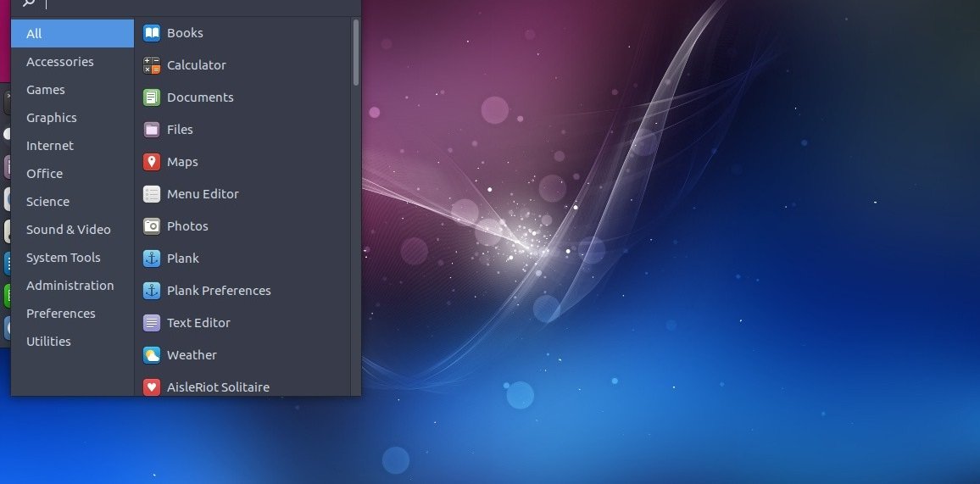Select the Sound & Video category
Screen dimensions: 980x484
(69, 230)
